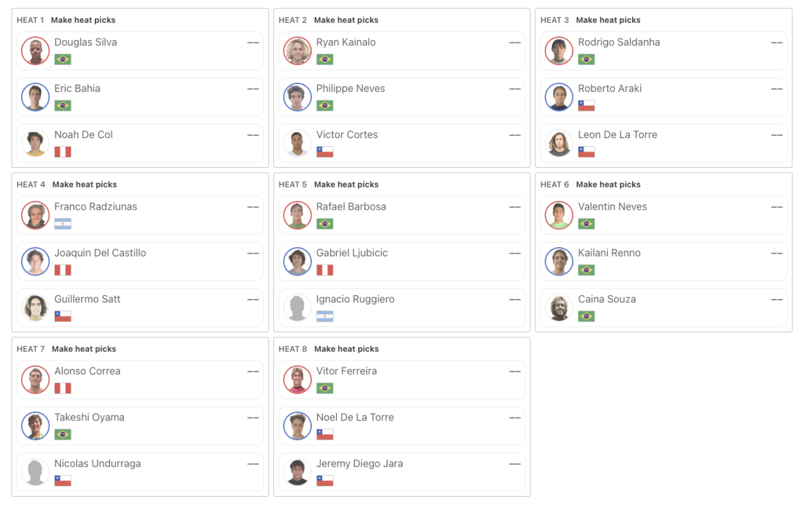Image resolution: width=812 pixels, height=515 pixels.
Task: Open Make heat picks for Heat 8
Action: click(346, 349)
